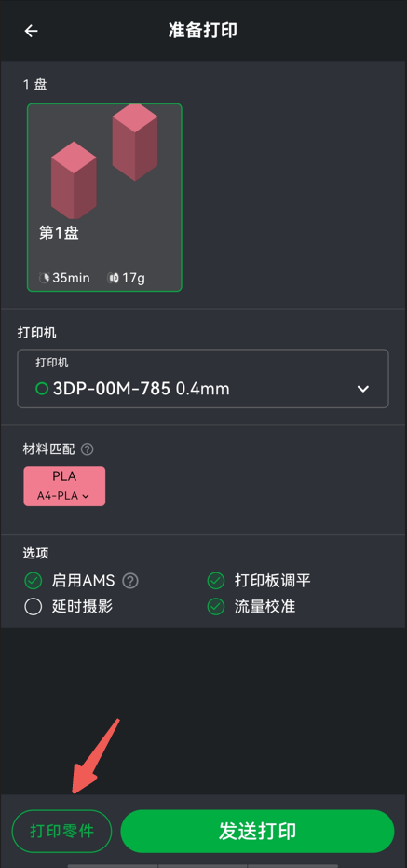Expand the printer dropdown chevron
Screen dimensions: 407x868
(363, 389)
